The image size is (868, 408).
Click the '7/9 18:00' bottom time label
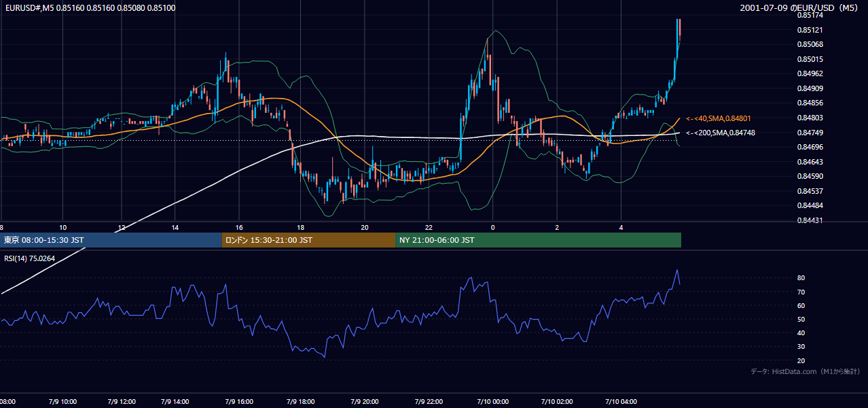coord(299,401)
